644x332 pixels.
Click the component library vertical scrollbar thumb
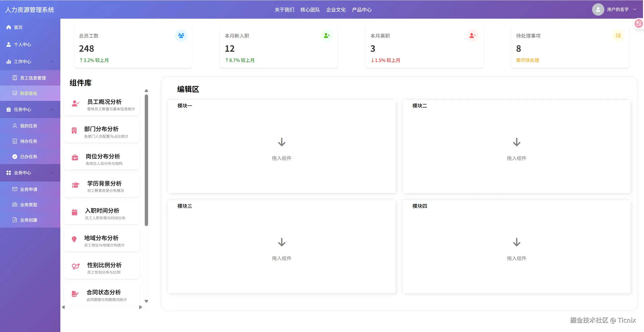pyautogui.click(x=146, y=160)
